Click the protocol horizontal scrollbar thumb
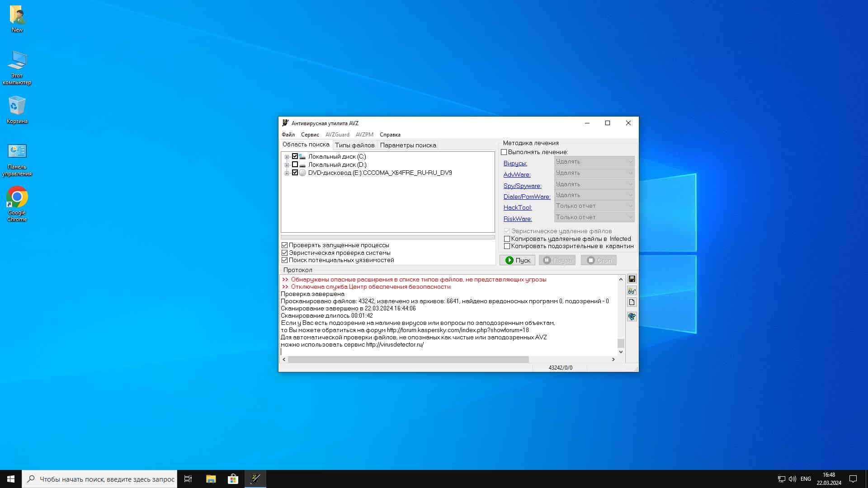The image size is (868, 488). click(x=408, y=359)
